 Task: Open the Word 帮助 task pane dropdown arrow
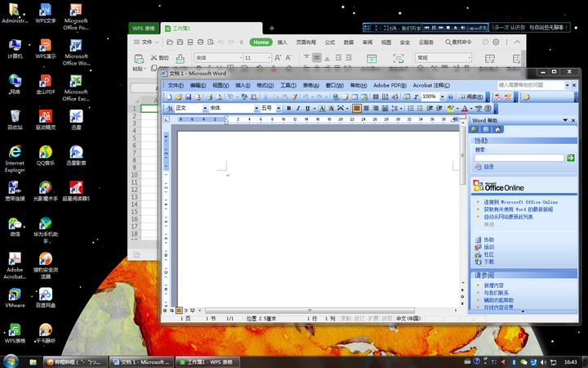565,120
